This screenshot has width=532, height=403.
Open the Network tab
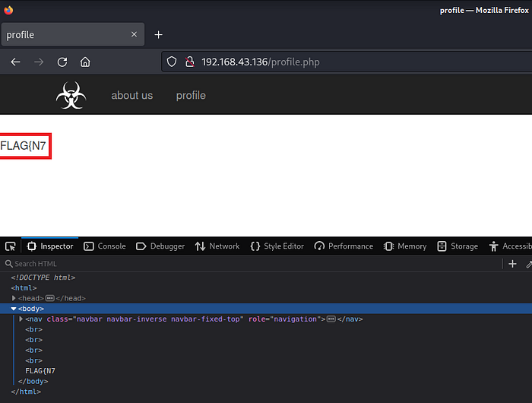[217, 246]
